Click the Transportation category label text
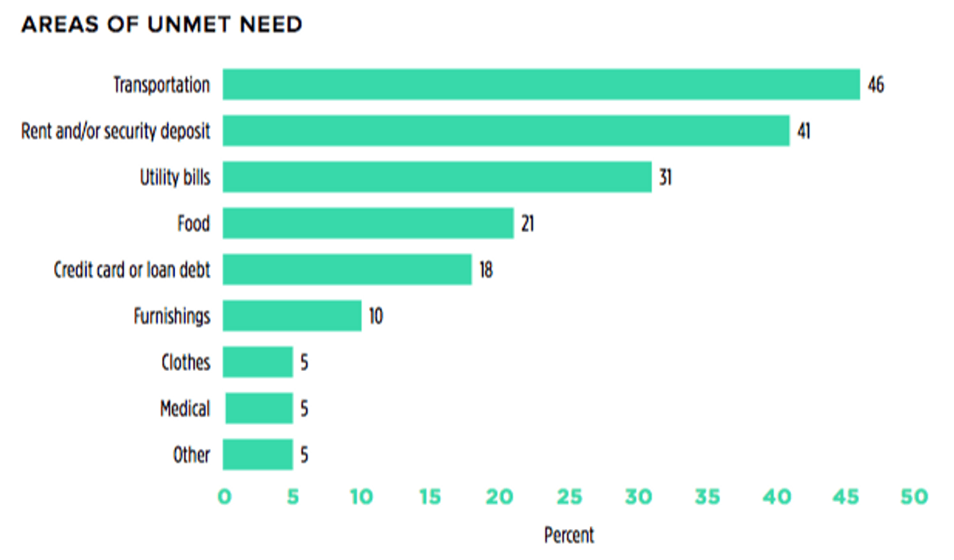 coord(161,85)
